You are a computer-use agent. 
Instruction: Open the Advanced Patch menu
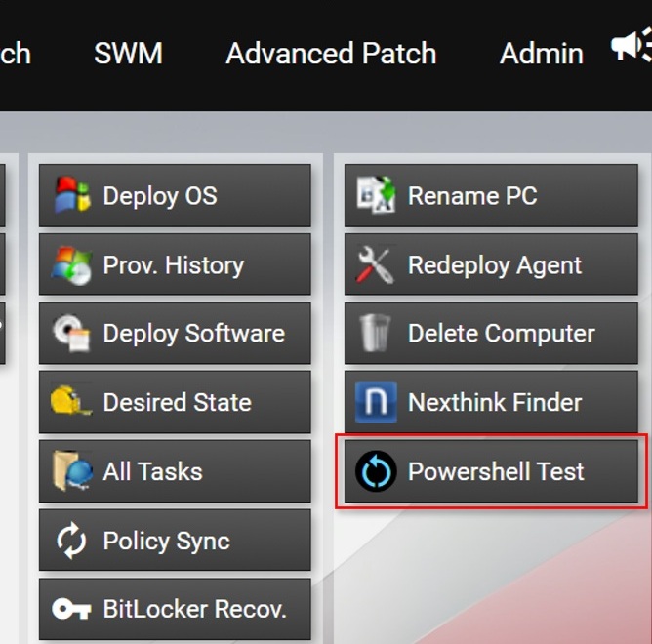click(331, 54)
